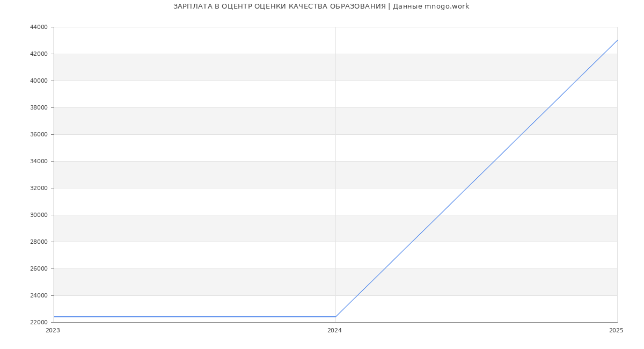Click the 2023 x-axis label
The image size is (644, 349).
53,331
